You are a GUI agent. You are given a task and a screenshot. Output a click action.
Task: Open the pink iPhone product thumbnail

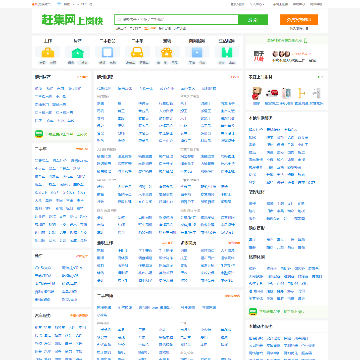pyautogui.click(x=286, y=94)
